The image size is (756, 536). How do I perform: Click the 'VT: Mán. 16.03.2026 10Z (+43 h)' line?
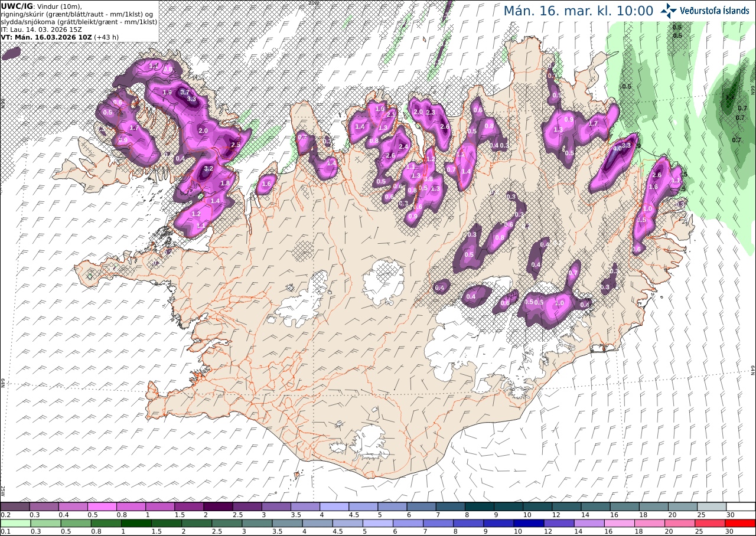60,37
